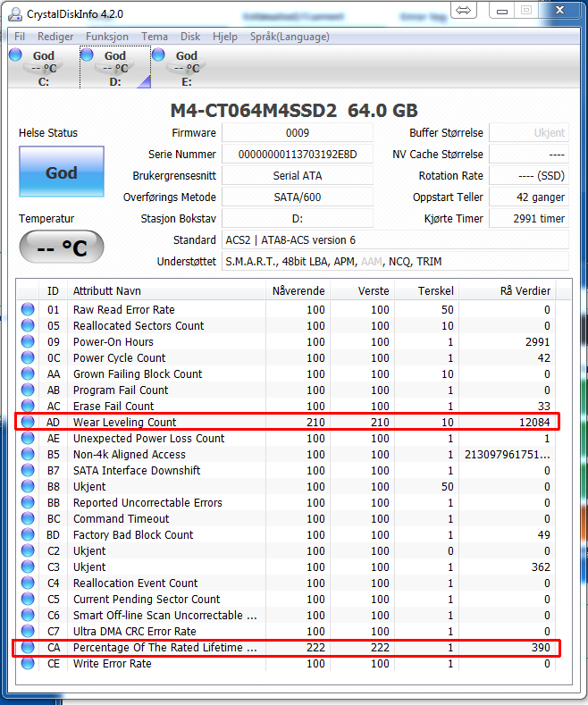Click the CrystalDiskInfo title bar icon
The width and height of the screenshot is (588, 705).
[15, 14]
